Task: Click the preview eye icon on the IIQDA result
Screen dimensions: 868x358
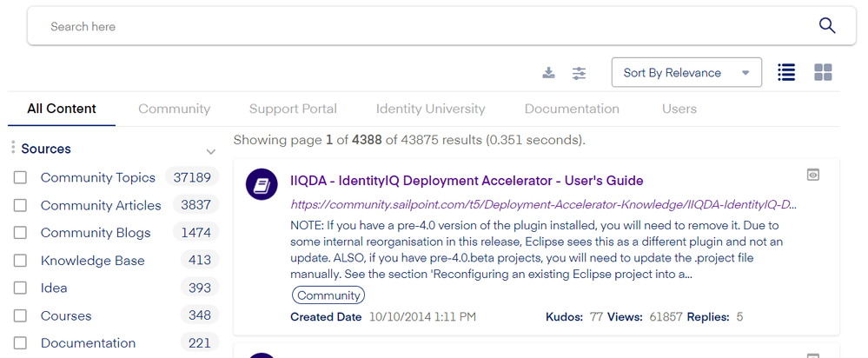Action: pyautogui.click(x=813, y=175)
